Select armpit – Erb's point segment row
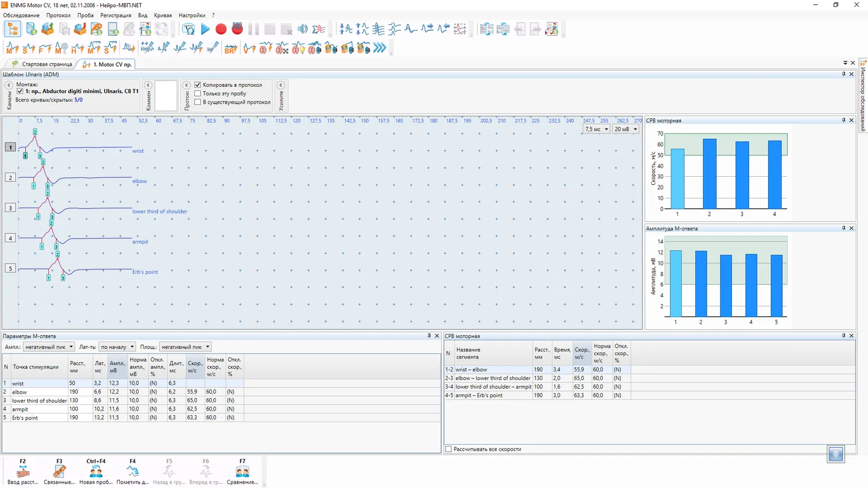The image size is (868, 488). coord(537,395)
